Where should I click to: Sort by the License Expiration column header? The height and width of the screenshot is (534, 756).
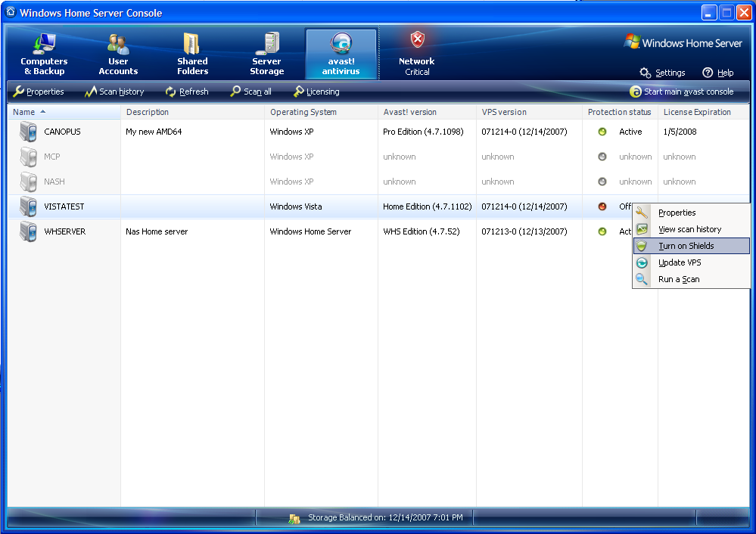704,112
